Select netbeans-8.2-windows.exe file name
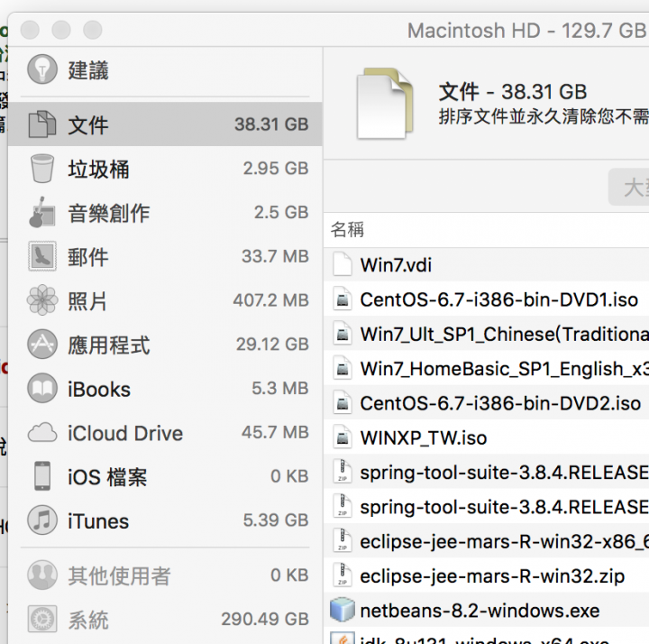 tap(480, 611)
